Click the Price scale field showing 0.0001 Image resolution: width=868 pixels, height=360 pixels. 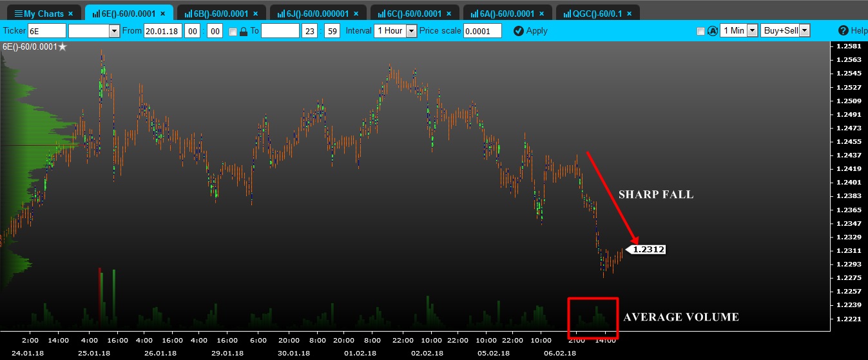pyautogui.click(x=482, y=31)
